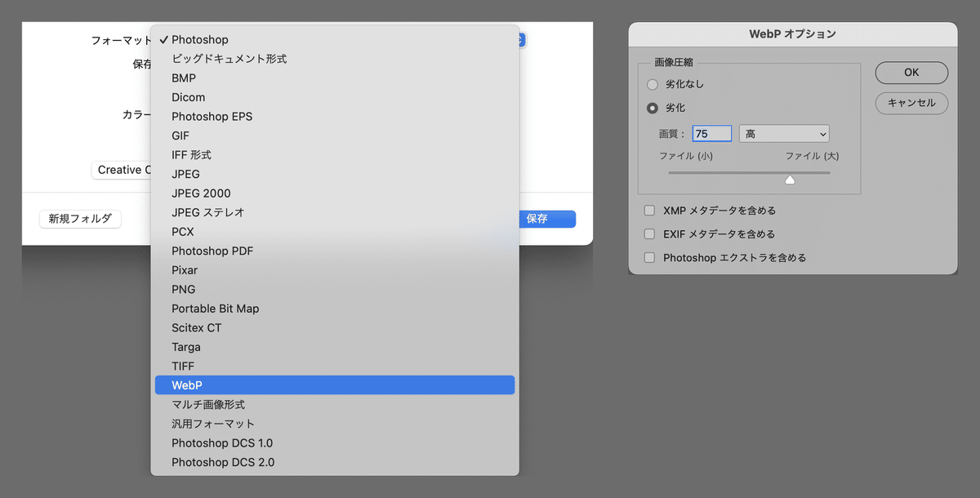This screenshot has width=980, height=498.
Task: Enable XMP メタデータを含める checkbox
Action: 649,211
